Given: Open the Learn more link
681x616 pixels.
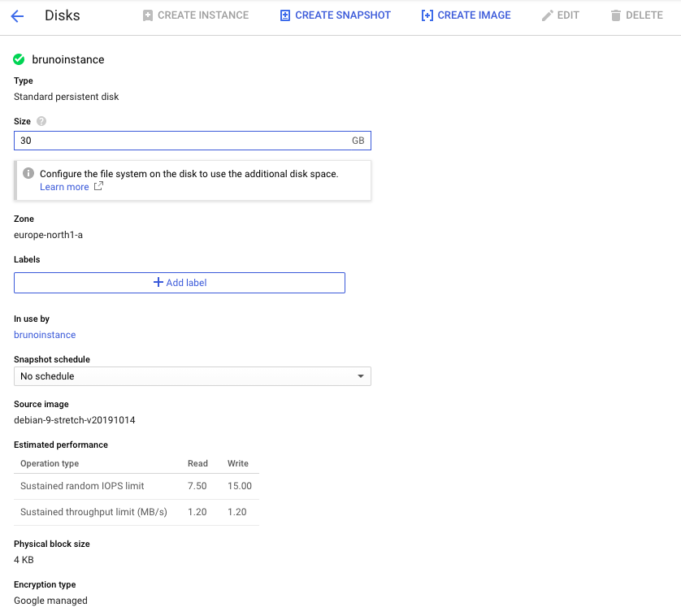Looking at the screenshot, I should (x=64, y=187).
